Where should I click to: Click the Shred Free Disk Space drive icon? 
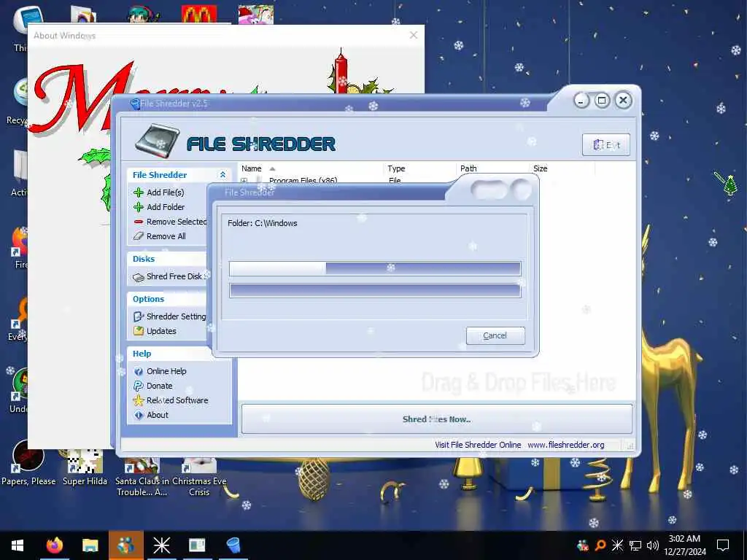tap(139, 277)
